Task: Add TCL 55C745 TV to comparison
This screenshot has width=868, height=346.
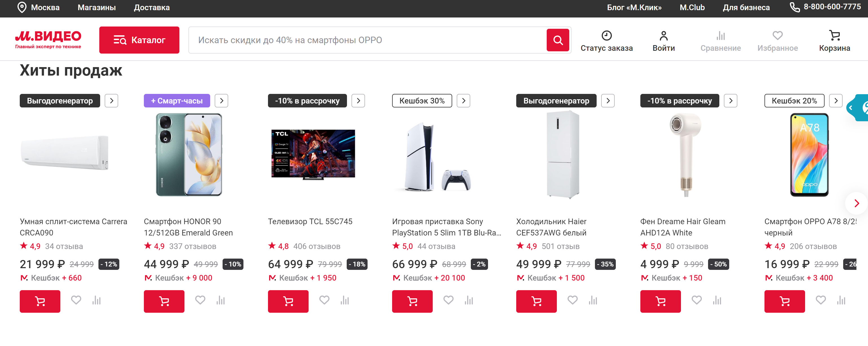Action: [x=344, y=300]
